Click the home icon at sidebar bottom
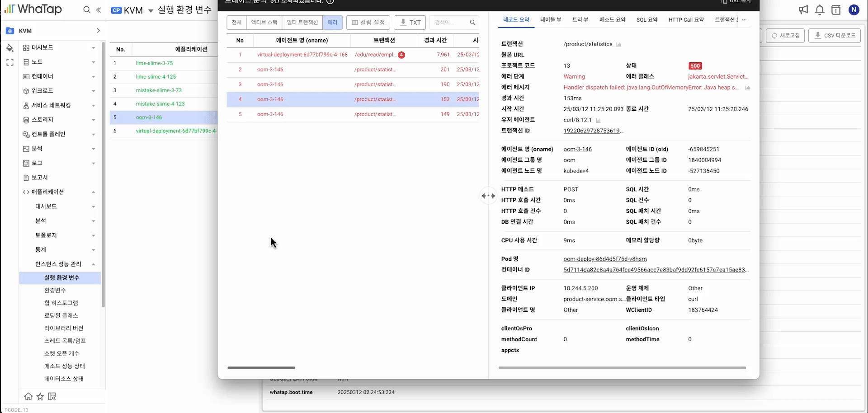Screen dimensions: 868x413 (28, 396)
